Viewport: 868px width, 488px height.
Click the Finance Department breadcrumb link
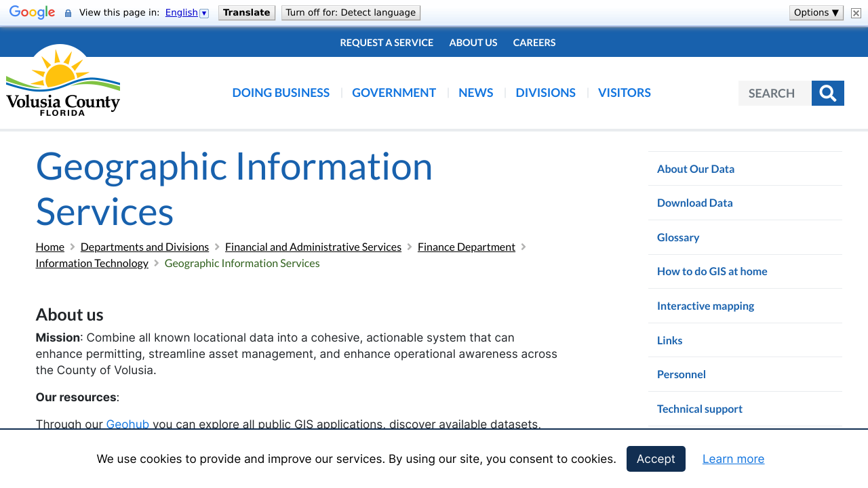tap(466, 247)
